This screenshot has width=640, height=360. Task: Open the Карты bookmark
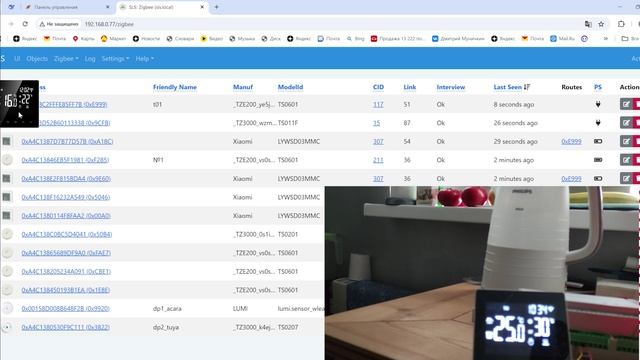[x=83, y=38]
